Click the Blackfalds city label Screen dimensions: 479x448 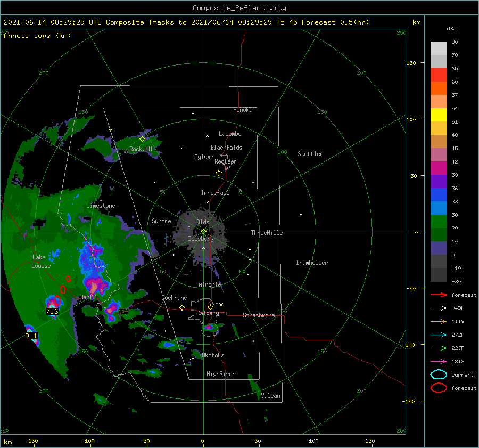226,148
